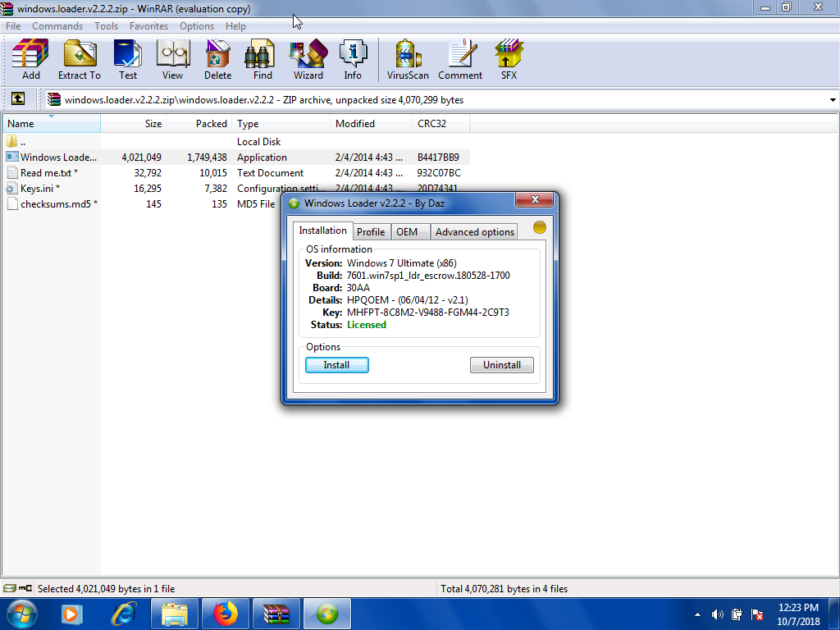Click the key icon in status bar

pyautogui.click(x=25, y=587)
